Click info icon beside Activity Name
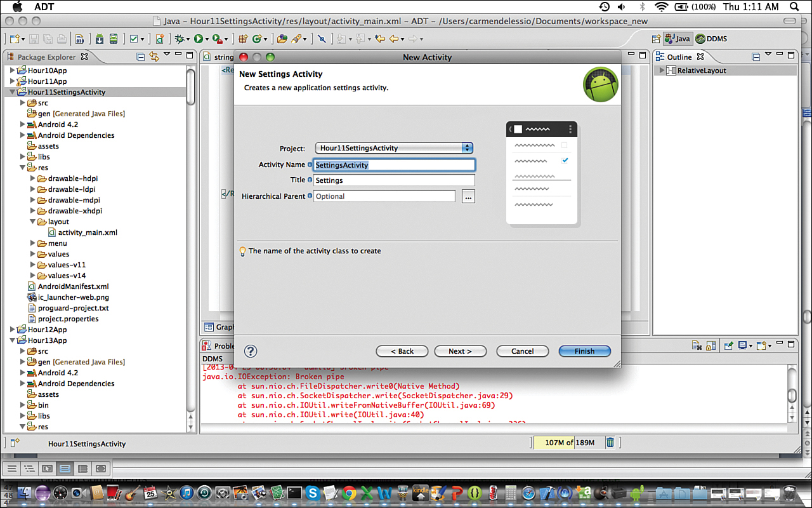Image resolution: width=812 pixels, height=508 pixels. coord(310,164)
